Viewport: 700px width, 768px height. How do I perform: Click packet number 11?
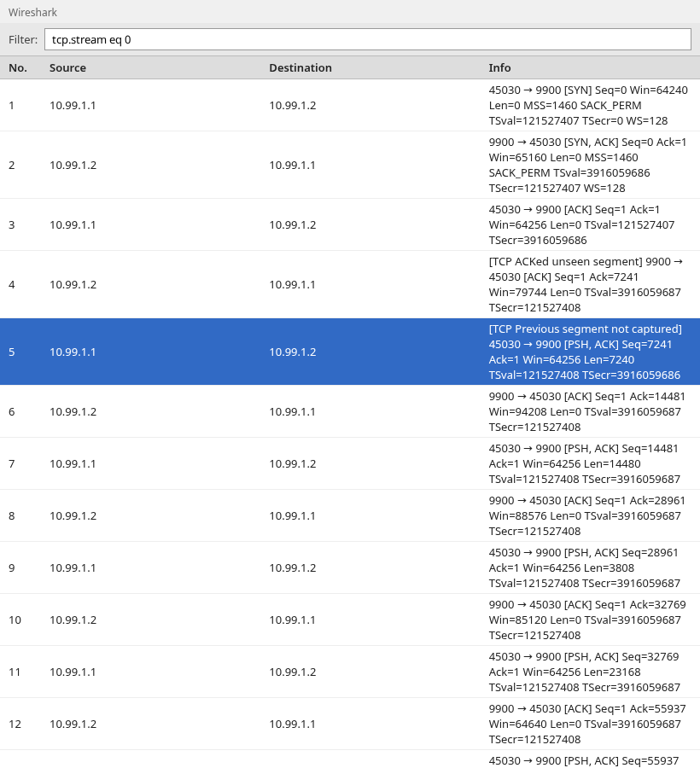(15, 672)
